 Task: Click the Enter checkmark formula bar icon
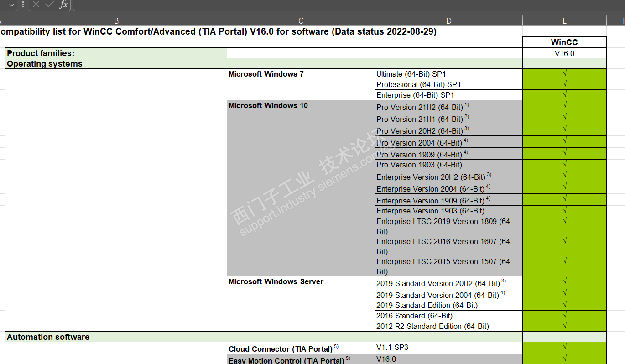tap(50, 5)
